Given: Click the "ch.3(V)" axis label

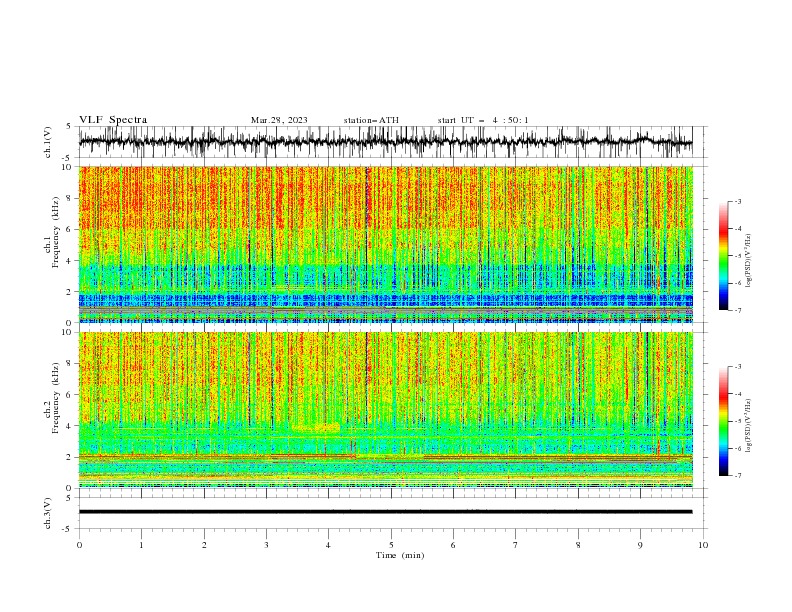Looking at the screenshot, I should [x=48, y=513].
